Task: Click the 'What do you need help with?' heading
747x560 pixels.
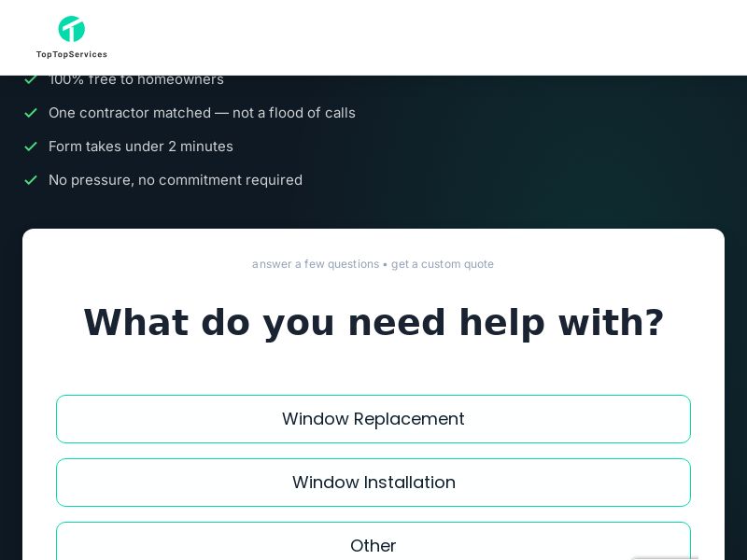Action: pos(373,323)
